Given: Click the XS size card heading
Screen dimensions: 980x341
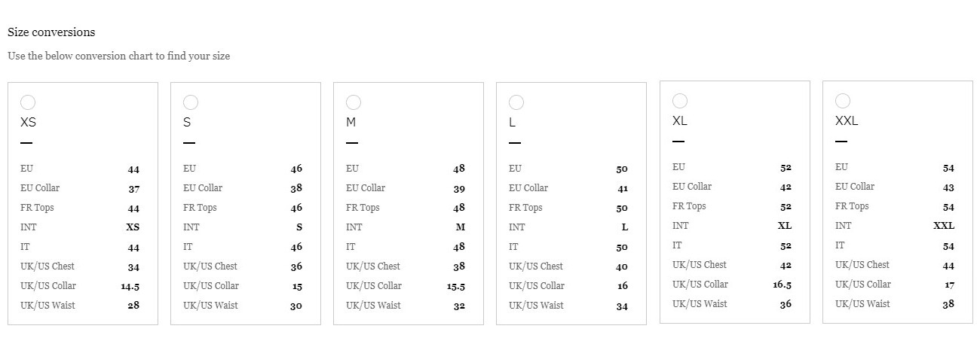Looking at the screenshot, I should tap(28, 122).
